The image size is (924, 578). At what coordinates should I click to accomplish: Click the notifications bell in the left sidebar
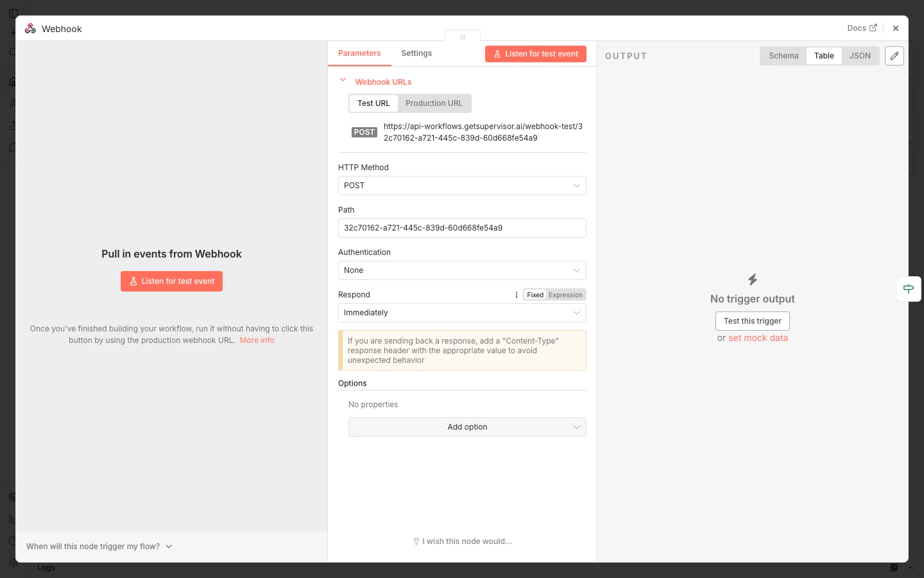click(13, 148)
